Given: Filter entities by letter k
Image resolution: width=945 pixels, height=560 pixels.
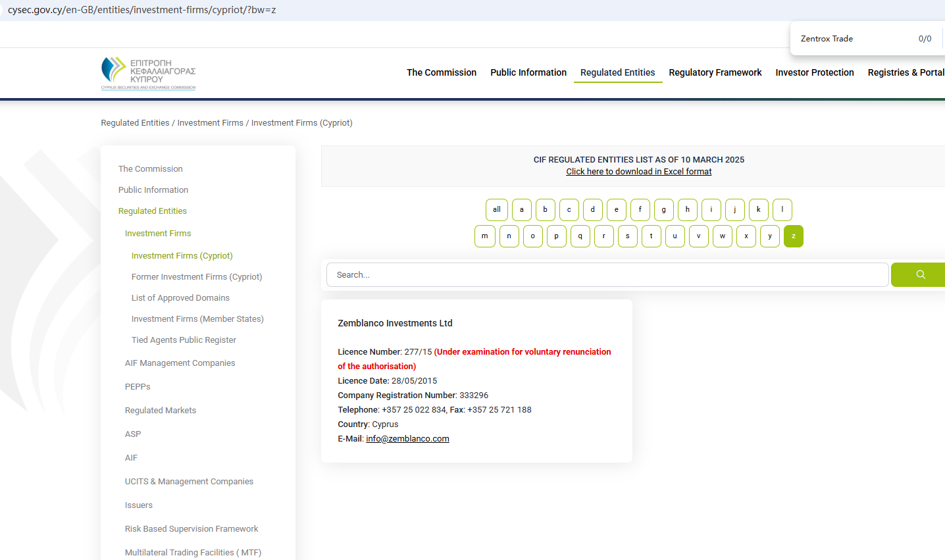Looking at the screenshot, I should coord(759,210).
